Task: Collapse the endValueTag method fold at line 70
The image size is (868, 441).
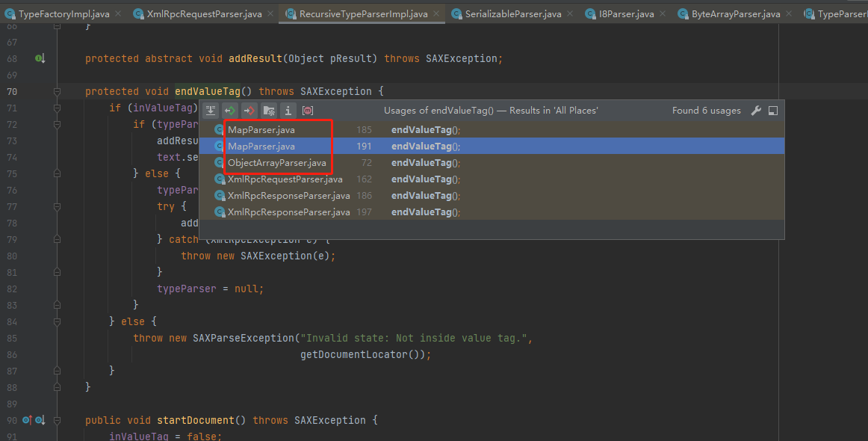Action: pos(57,91)
